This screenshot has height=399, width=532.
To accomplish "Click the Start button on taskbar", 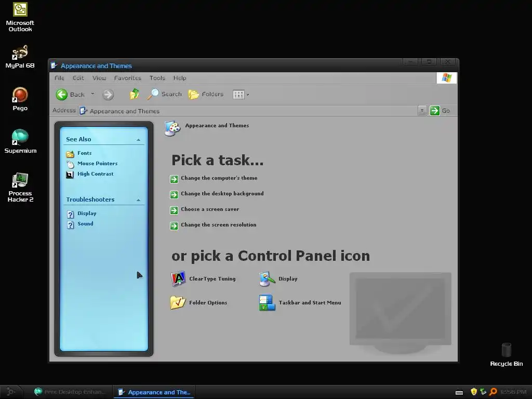I will click(10, 392).
